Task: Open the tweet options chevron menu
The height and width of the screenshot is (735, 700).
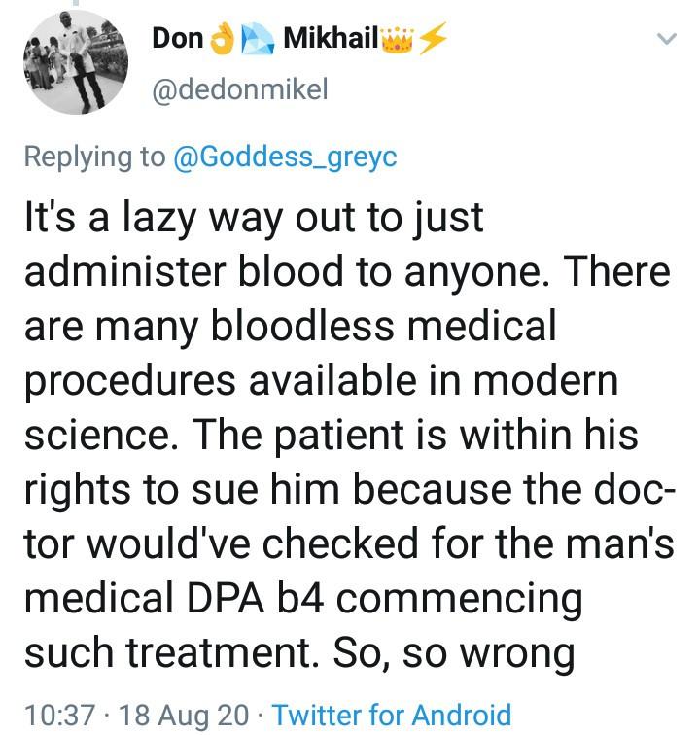Action: pyautogui.click(x=667, y=40)
